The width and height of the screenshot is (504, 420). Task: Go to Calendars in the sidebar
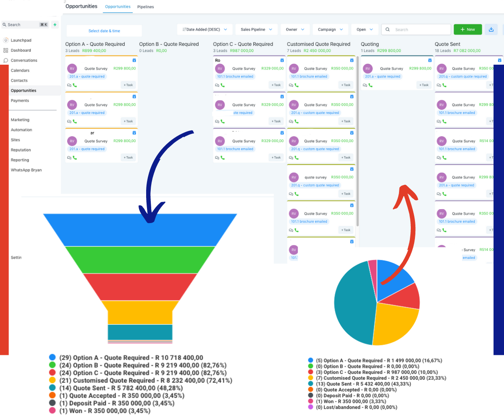pos(20,71)
